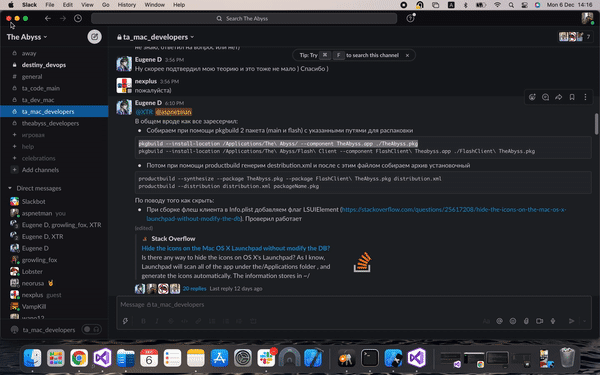The height and width of the screenshot is (375, 600).
Task: Open direct message with Lobster
Action: 32,272
